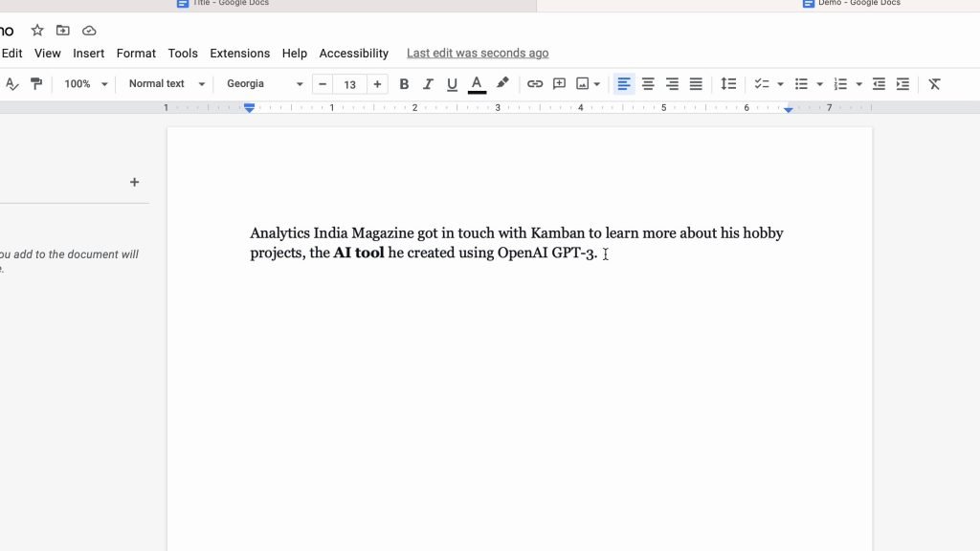This screenshot has width=980, height=551.
Task: Open the Georgia font dropdown
Action: coord(264,84)
